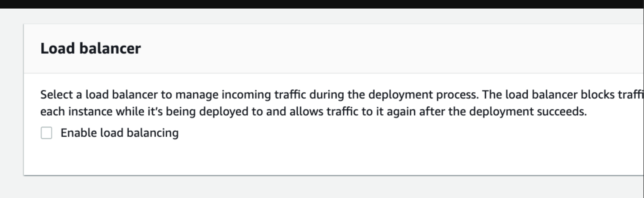644x198 pixels.
Task: Enable the load balancing checkbox
Action: (46, 133)
